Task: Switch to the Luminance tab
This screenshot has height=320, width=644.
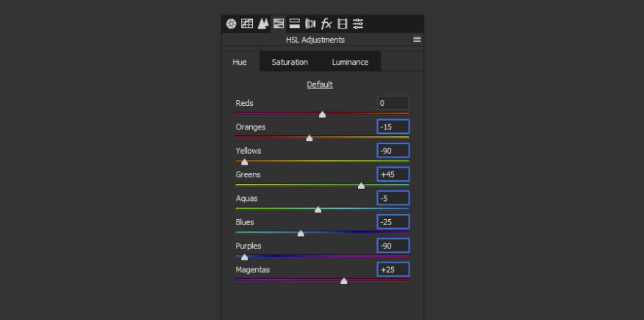Action: pos(350,62)
